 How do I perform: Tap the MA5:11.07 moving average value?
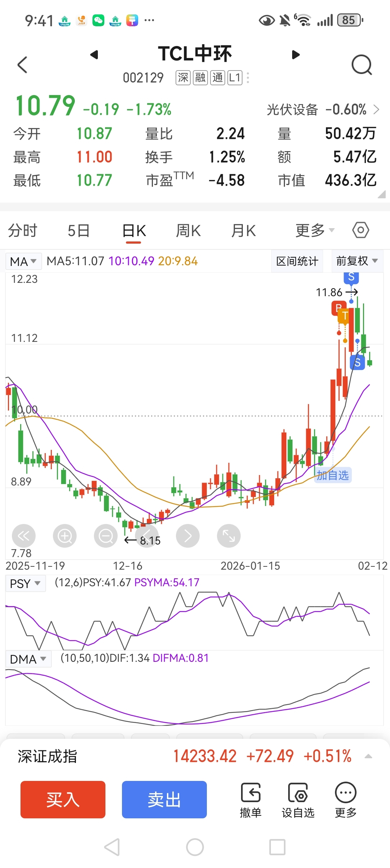click(76, 261)
